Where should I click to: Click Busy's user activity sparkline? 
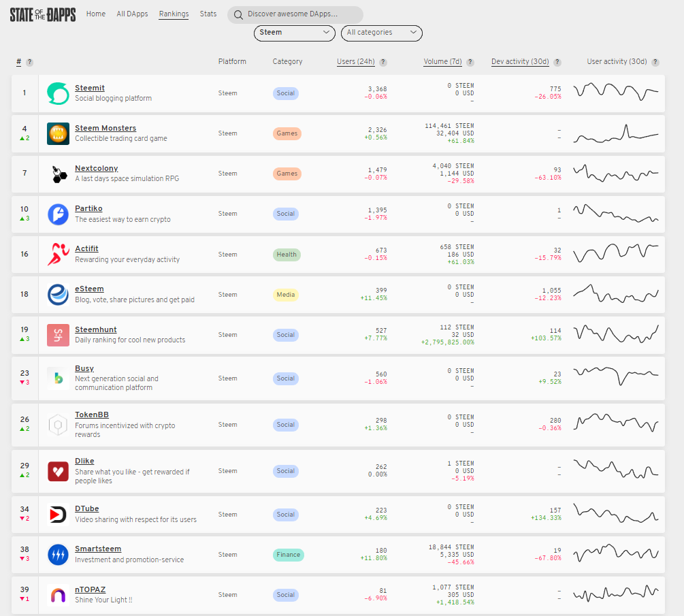pyautogui.click(x=615, y=376)
